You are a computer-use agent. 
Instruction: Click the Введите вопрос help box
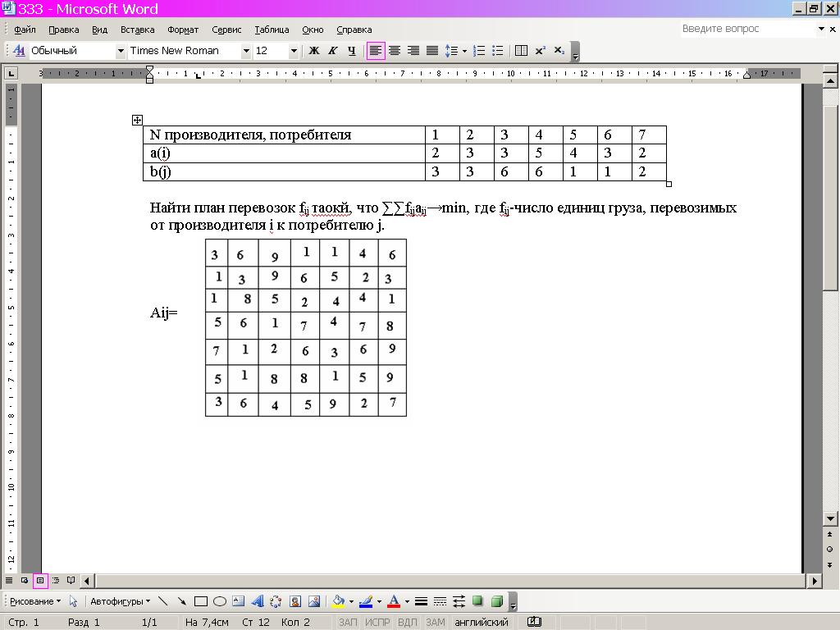click(x=746, y=29)
